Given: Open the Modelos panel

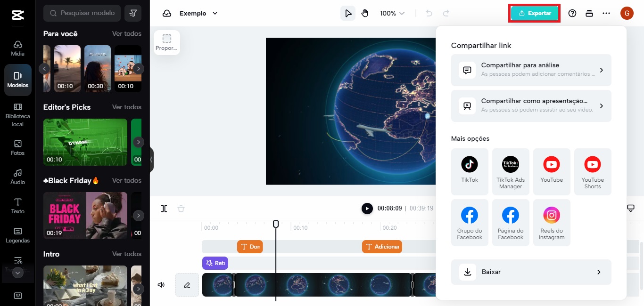Looking at the screenshot, I should 18,80.
